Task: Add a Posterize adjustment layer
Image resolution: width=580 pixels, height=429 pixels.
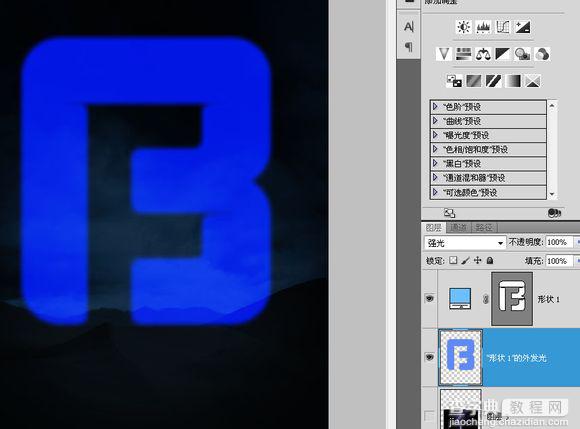Action: pos(474,81)
